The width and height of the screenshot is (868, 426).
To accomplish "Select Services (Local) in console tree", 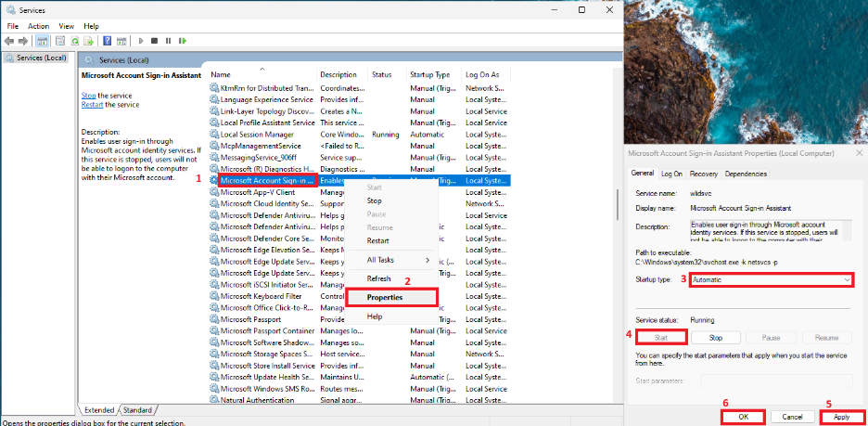I will pos(35,58).
